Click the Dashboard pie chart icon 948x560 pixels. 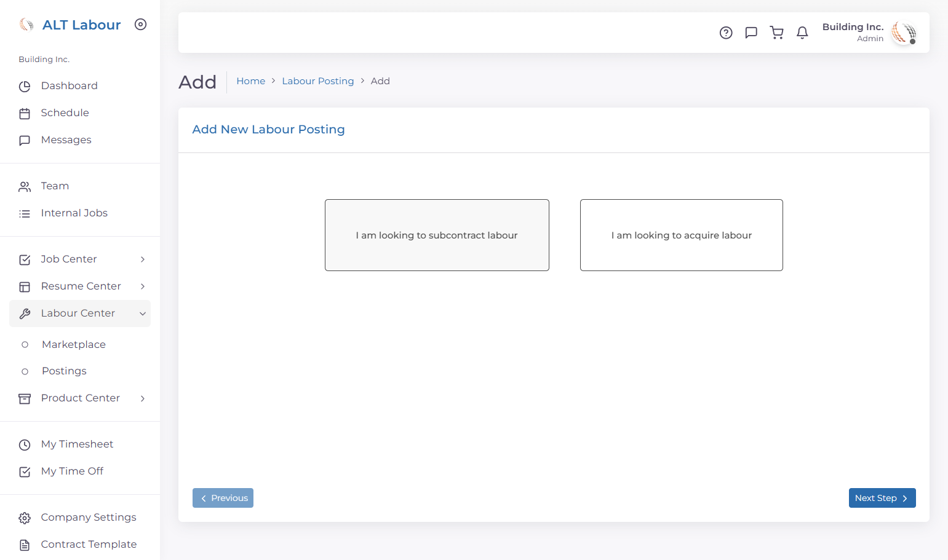click(25, 87)
